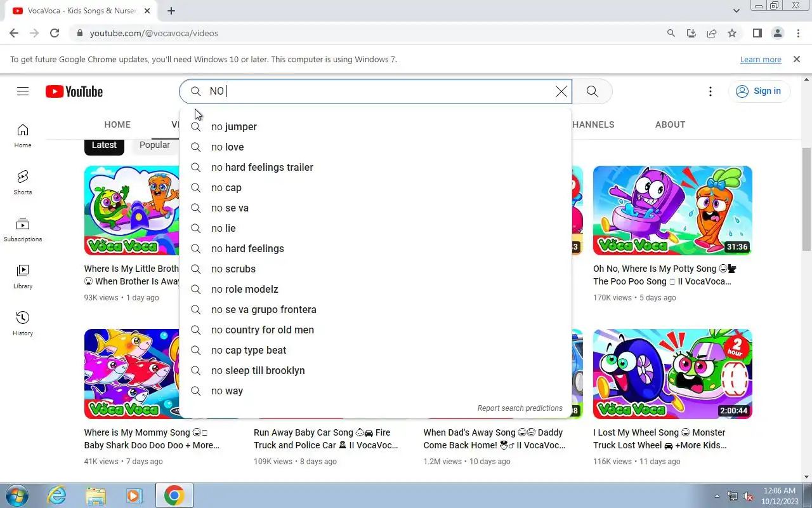Toggle Chrome side panel
This screenshot has width=812, height=508.
pos(757,33)
